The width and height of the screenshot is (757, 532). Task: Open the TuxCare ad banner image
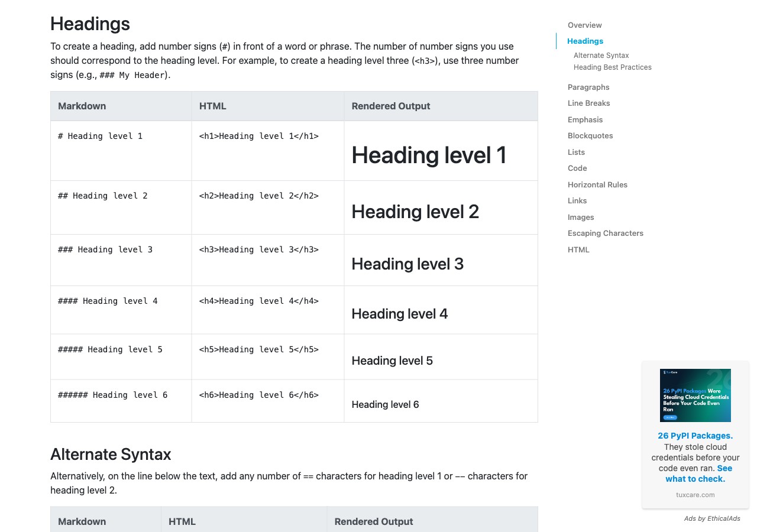click(695, 395)
